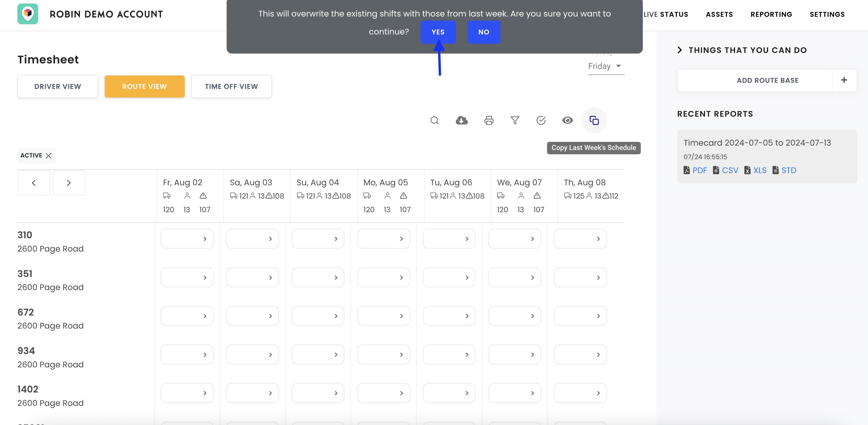868x425 pixels.
Task: Open route 351 shift cell for Su, Aug 04
Action: tap(318, 277)
